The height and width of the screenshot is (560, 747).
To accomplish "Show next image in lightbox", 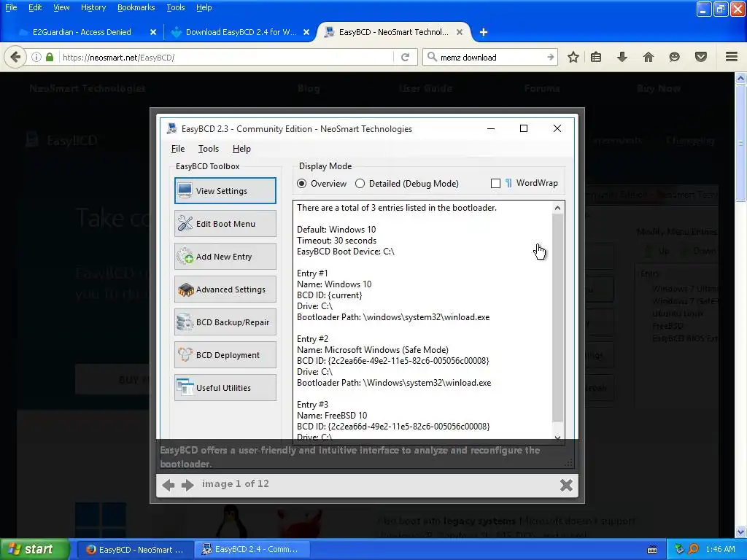I will (187, 485).
